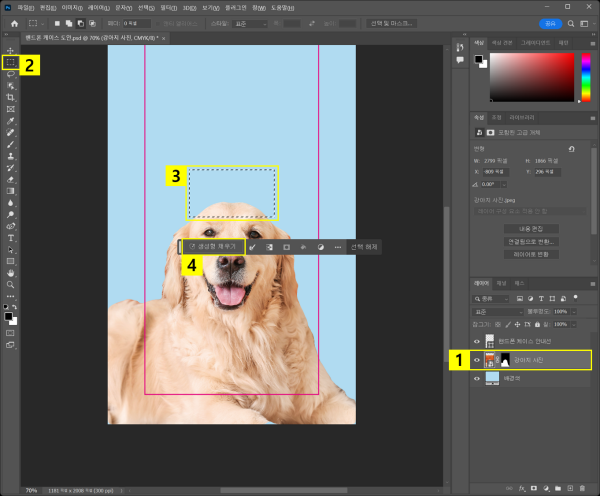Select the Move tool in toolbar
This screenshot has height=496, width=600.
pos(11,50)
